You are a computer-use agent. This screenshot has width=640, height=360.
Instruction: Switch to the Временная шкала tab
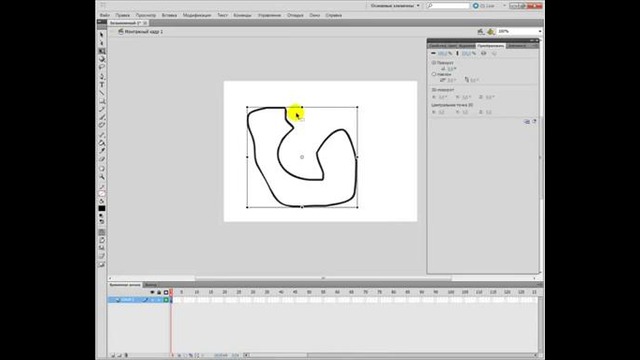125,285
